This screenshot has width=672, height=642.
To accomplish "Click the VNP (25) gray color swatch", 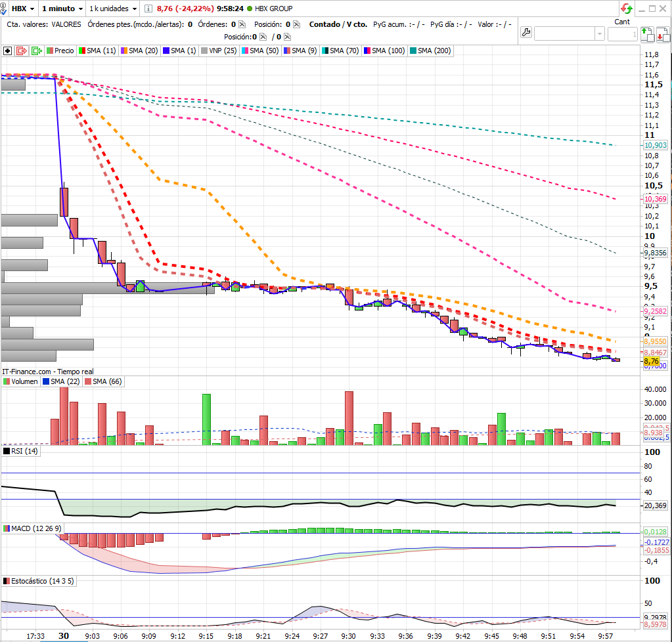I will 204,51.
